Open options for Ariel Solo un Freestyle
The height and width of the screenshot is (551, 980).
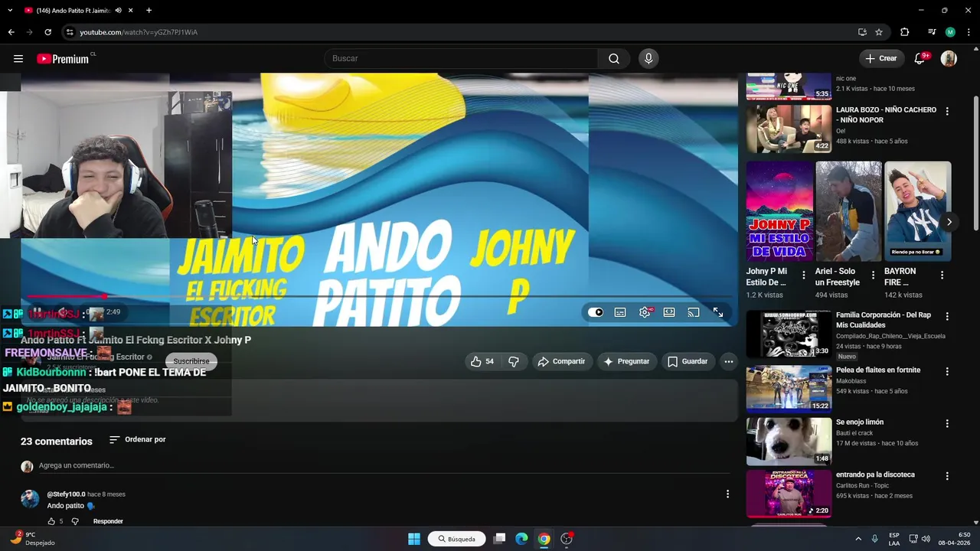pyautogui.click(x=873, y=275)
